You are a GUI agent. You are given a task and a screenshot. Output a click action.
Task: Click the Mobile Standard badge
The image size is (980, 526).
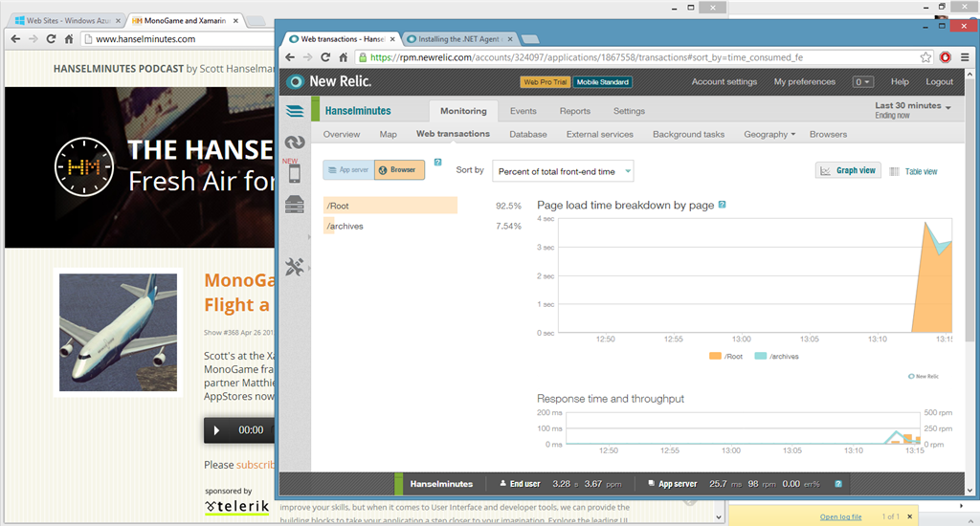tap(603, 82)
